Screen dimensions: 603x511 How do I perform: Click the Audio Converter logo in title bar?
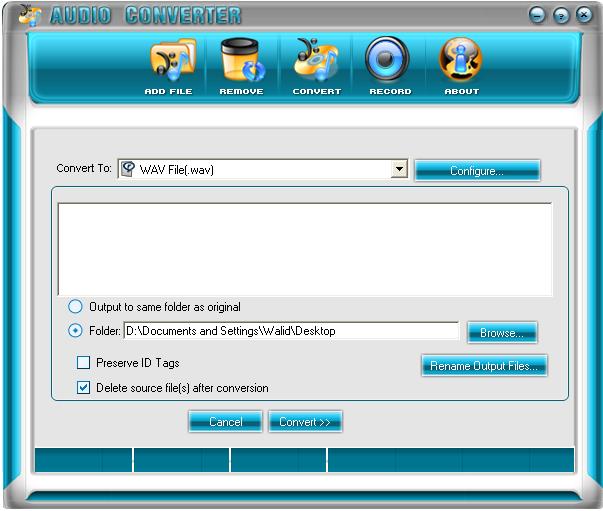tap(30, 15)
